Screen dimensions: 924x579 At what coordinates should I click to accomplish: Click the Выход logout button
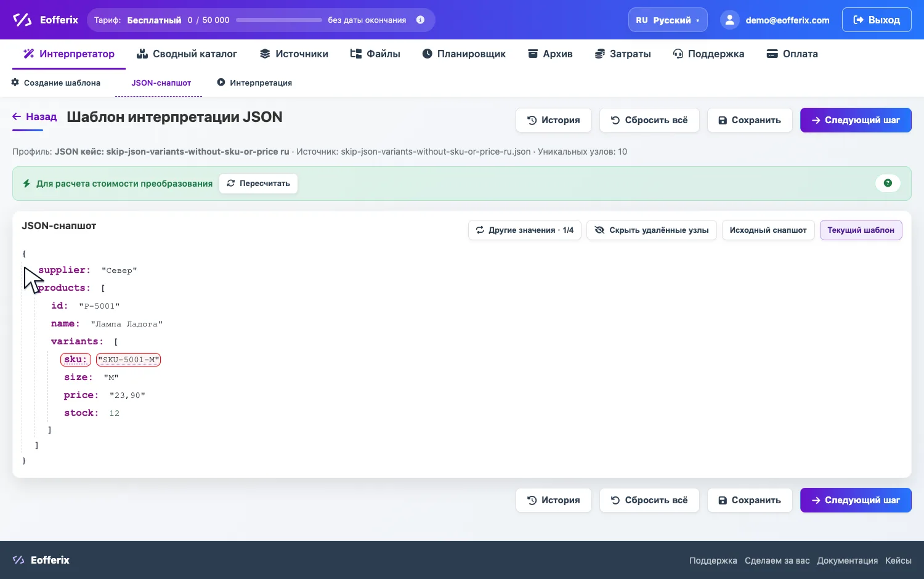pyautogui.click(x=877, y=20)
